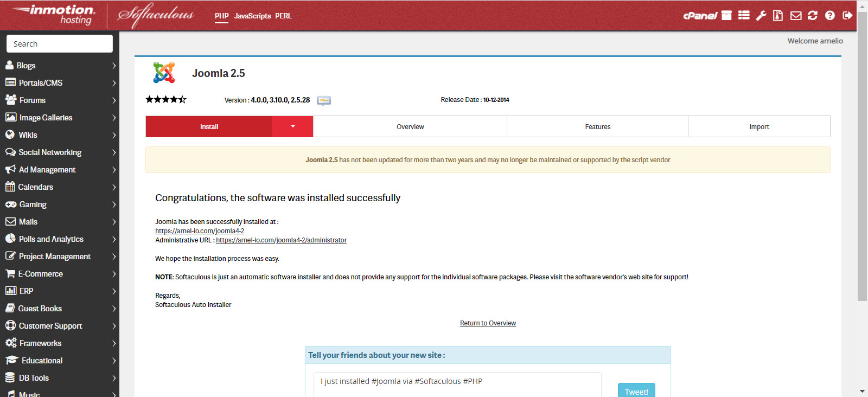Click the Image Galleries picture icon

pyautogui.click(x=11, y=117)
